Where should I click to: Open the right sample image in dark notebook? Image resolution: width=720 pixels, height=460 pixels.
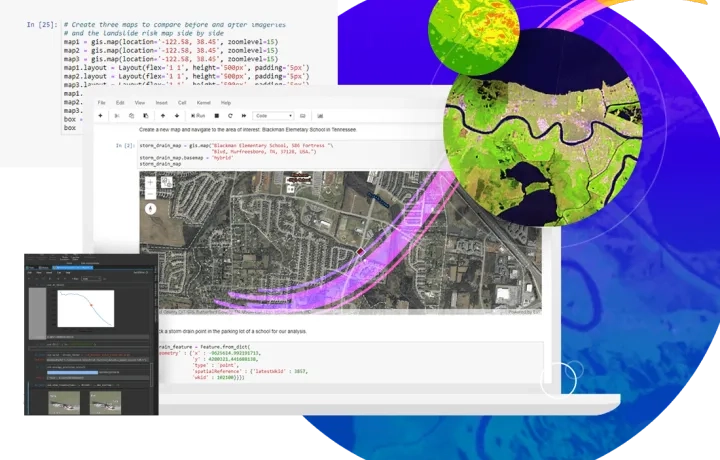pyautogui.click(x=105, y=403)
